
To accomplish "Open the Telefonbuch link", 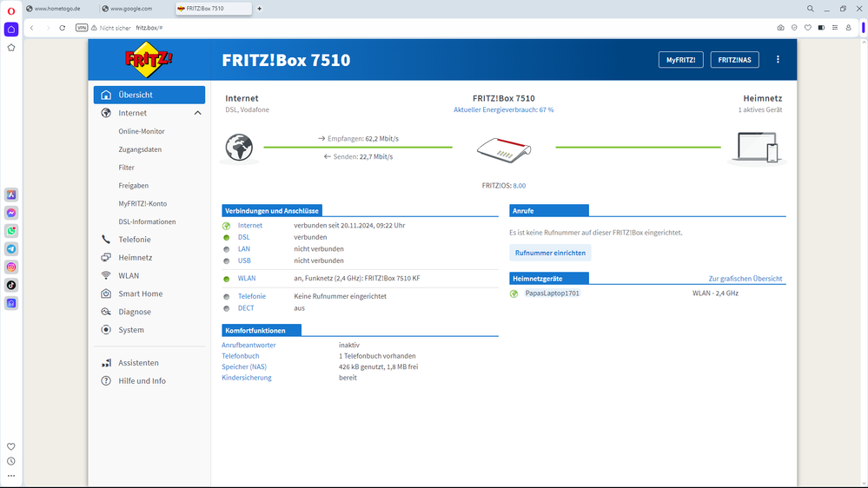I will [241, 356].
